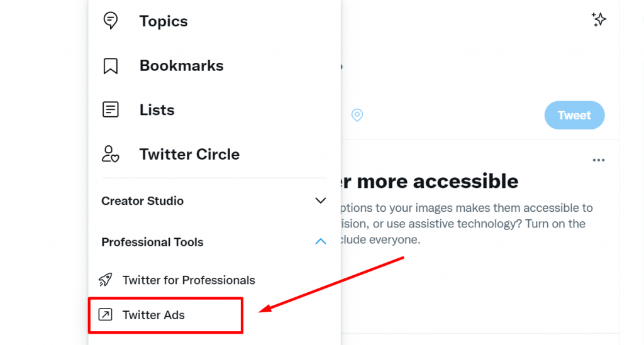Expand the Creator Studio chevron
The image size is (644, 345).
click(x=320, y=200)
